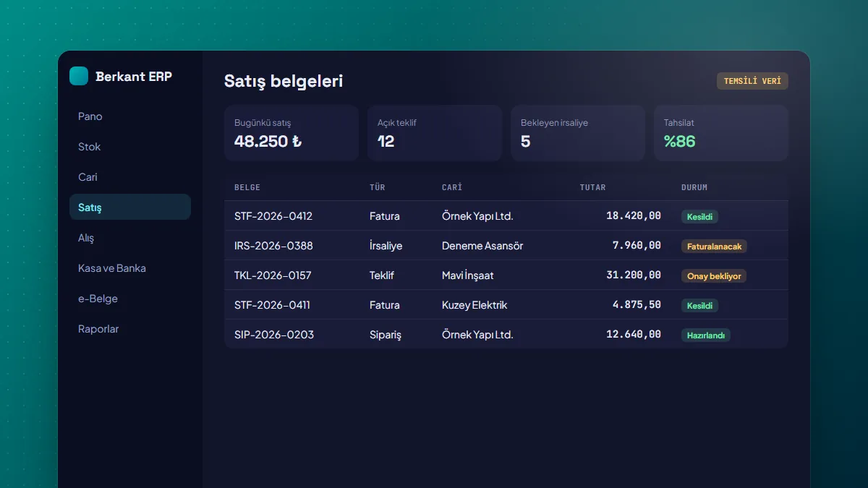Select the Açık teklif card
The image size is (868, 488).
click(435, 133)
